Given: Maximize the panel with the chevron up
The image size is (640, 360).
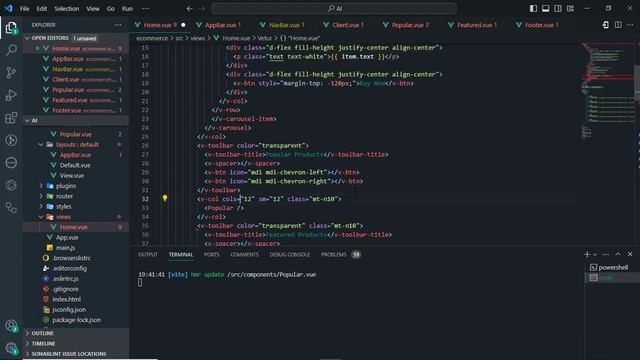Looking at the screenshot, I should tap(618, 254).
